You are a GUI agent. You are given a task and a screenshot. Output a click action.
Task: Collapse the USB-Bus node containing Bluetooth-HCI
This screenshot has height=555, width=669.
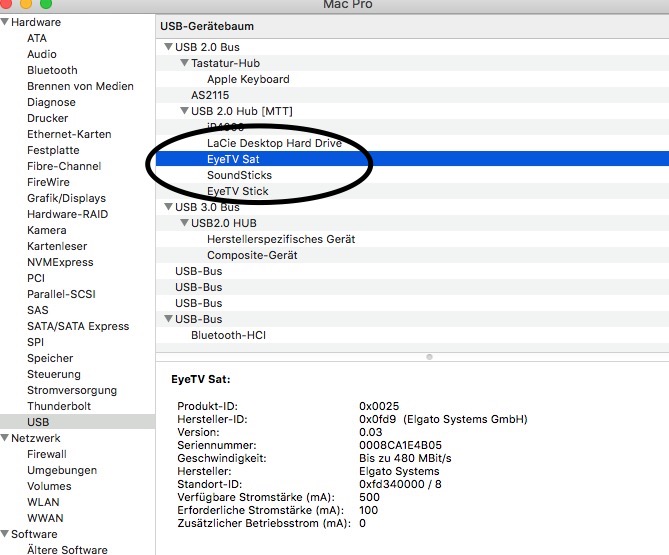tap(169, 319)
